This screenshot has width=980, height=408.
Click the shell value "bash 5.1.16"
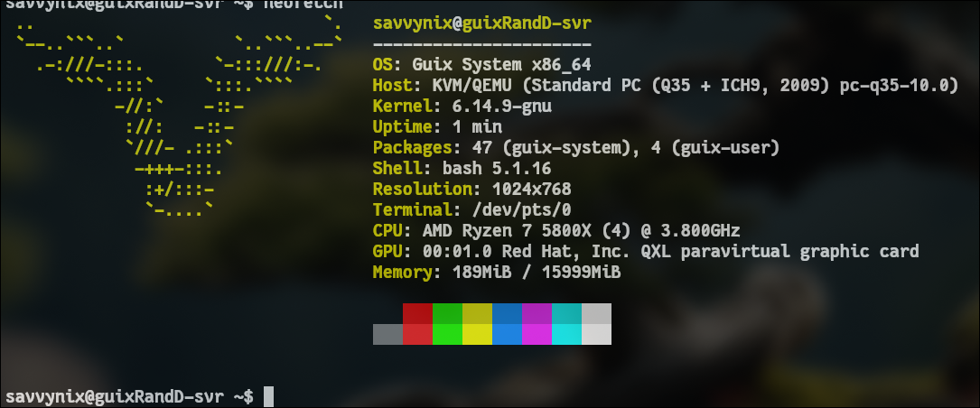point(497,169)
